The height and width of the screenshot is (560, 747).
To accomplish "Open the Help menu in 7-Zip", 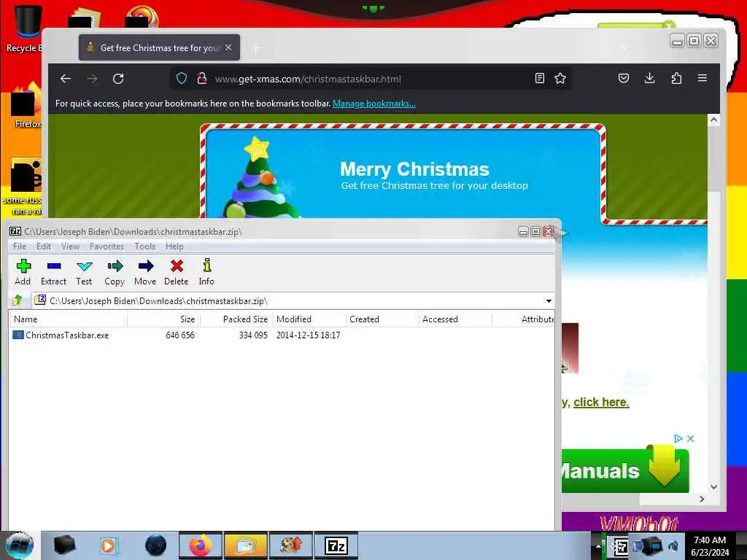I will click(174, 246).
